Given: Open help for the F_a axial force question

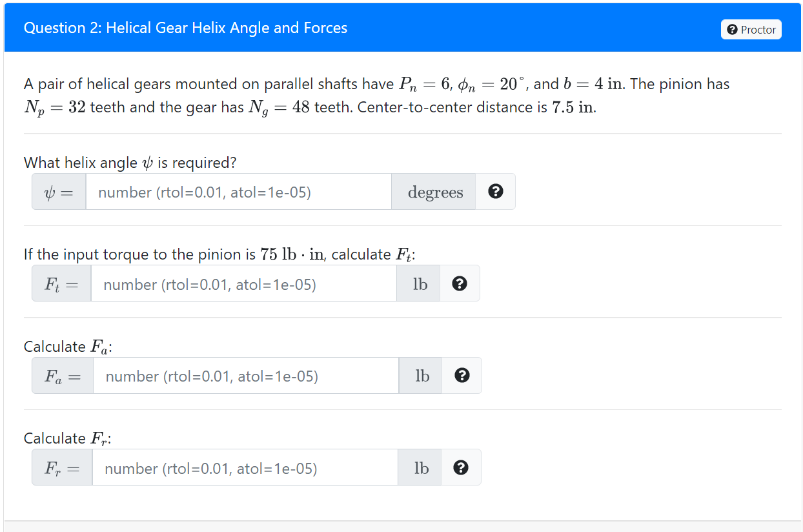Looking at the screenshot, I should pos(462,375).
